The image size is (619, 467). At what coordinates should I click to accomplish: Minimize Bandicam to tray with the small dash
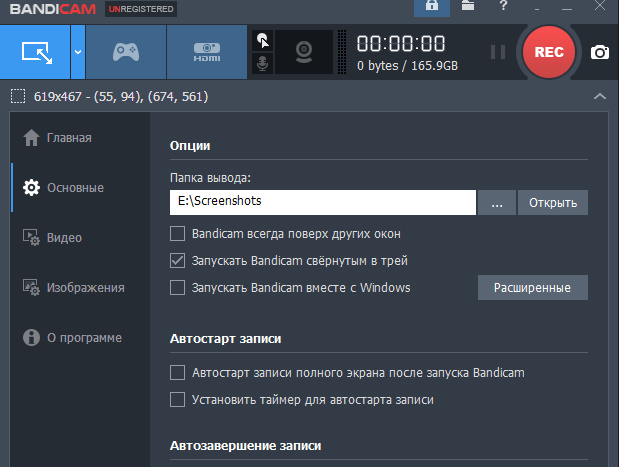(537, 9)
